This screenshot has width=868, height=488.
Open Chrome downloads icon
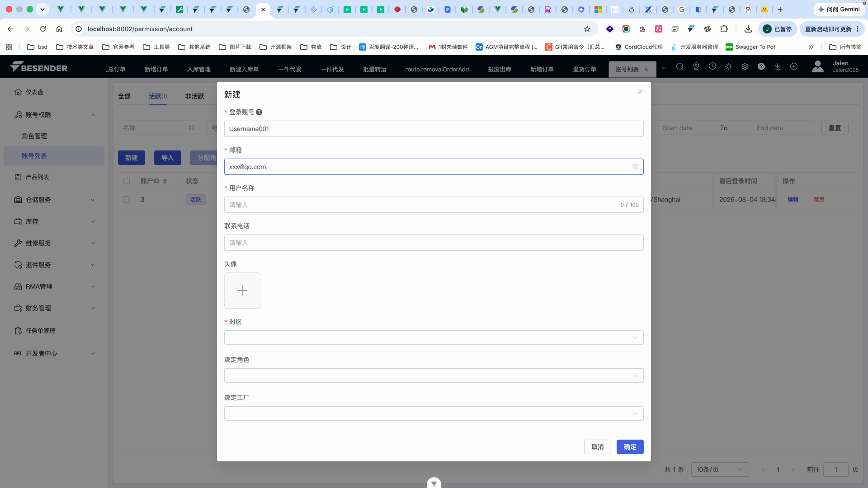coord(748,29)
